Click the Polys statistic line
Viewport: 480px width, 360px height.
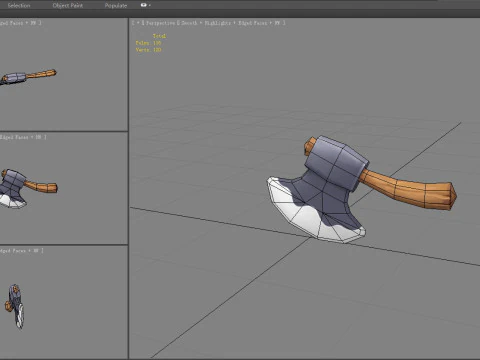tap(148, 43)
